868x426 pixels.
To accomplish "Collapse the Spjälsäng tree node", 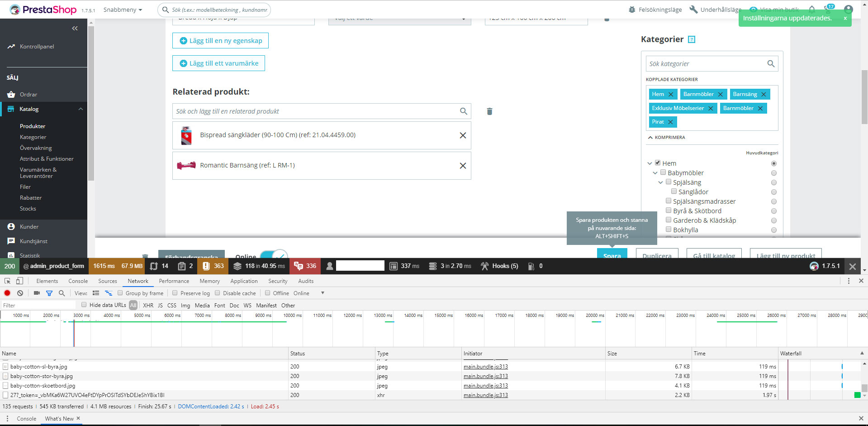I will click(x=660, y=182).
